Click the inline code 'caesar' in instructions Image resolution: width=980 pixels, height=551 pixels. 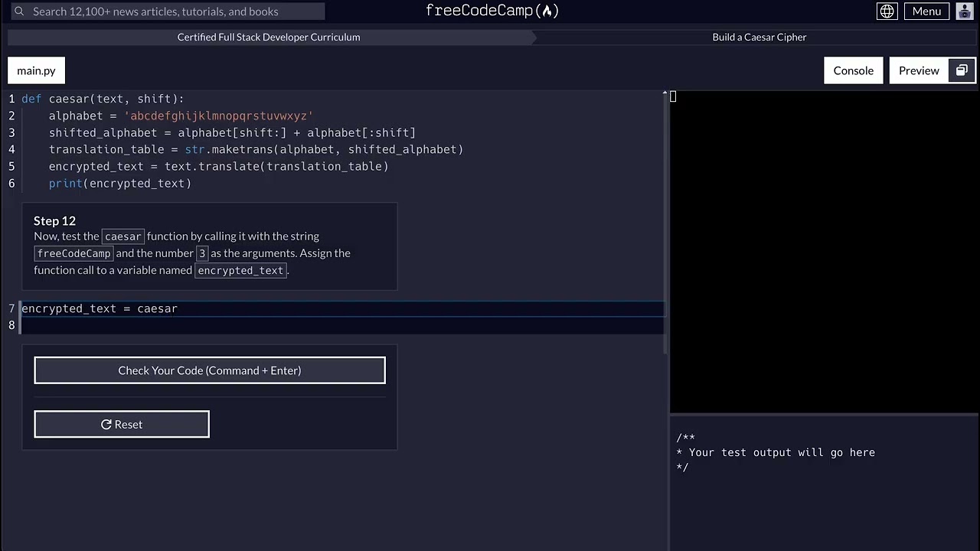(122, 236)
